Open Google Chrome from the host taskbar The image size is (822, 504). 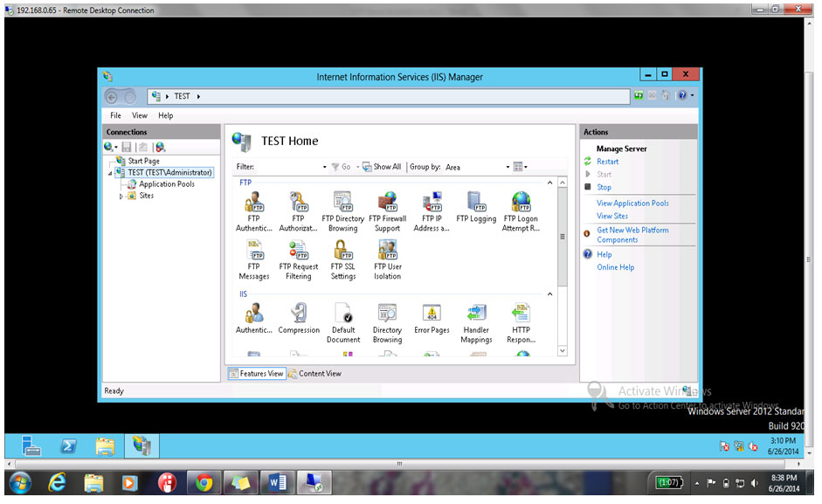click(204, 482)
